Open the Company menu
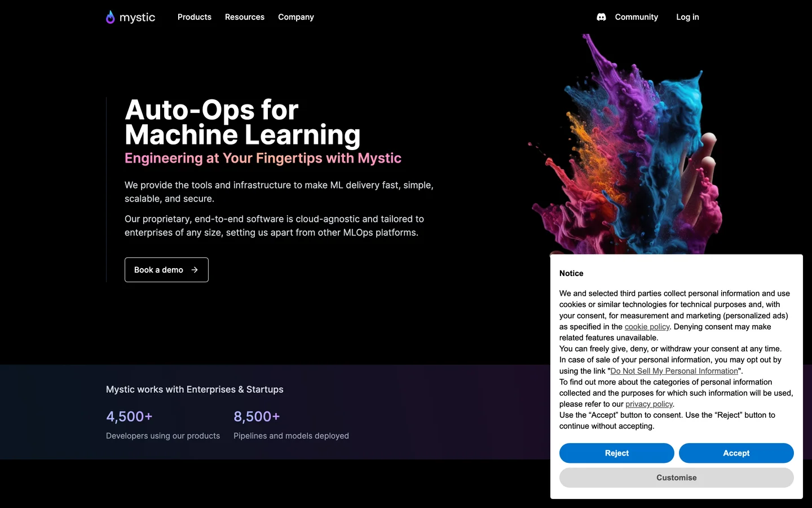Viewport: 812px width, 508px height. (x=296, y=17)
